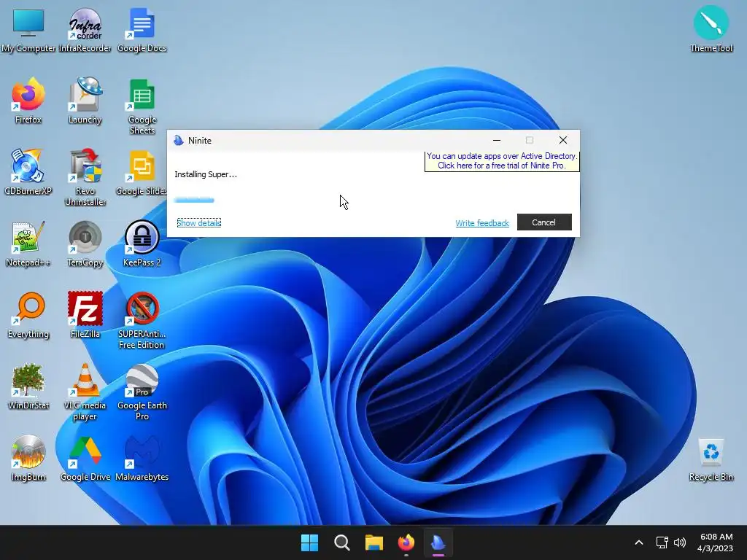Select the ImgBurn desktop shortcut
Screen dimensions: 747x560
(28, 458)
